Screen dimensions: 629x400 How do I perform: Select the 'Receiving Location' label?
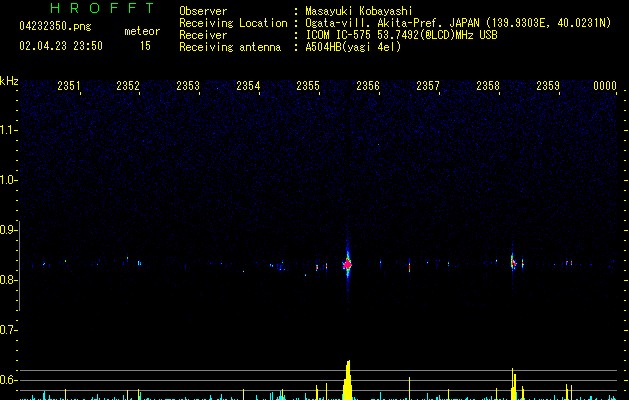pyautogui.click(x=233, y=23)
